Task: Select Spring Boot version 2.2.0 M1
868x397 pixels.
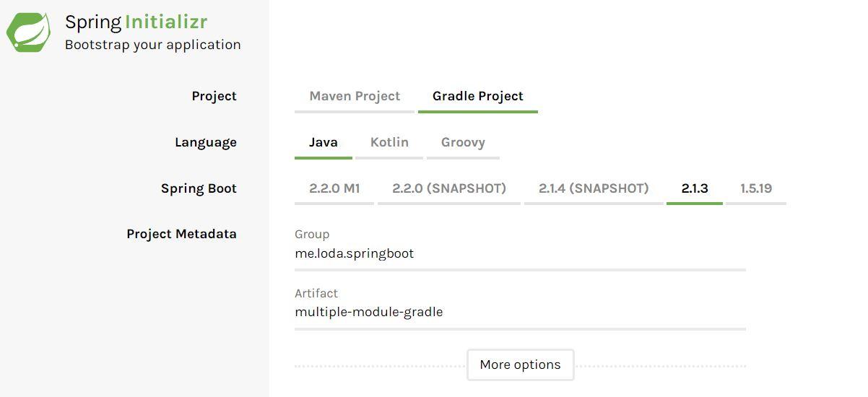Action: tap(334, 188)
